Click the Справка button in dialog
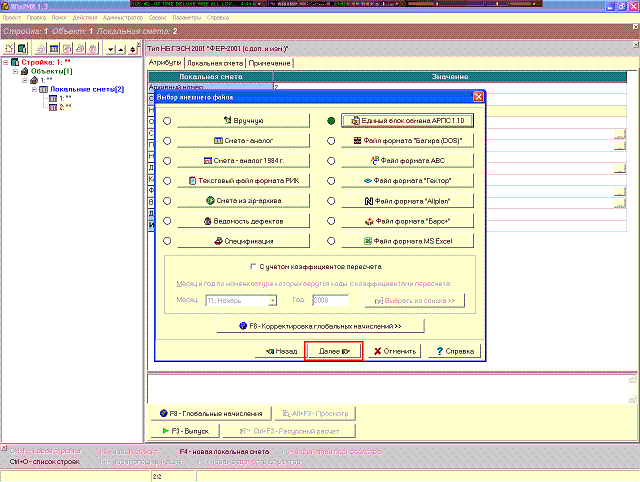Screen dimensions: 640x482 coord(455,351)
